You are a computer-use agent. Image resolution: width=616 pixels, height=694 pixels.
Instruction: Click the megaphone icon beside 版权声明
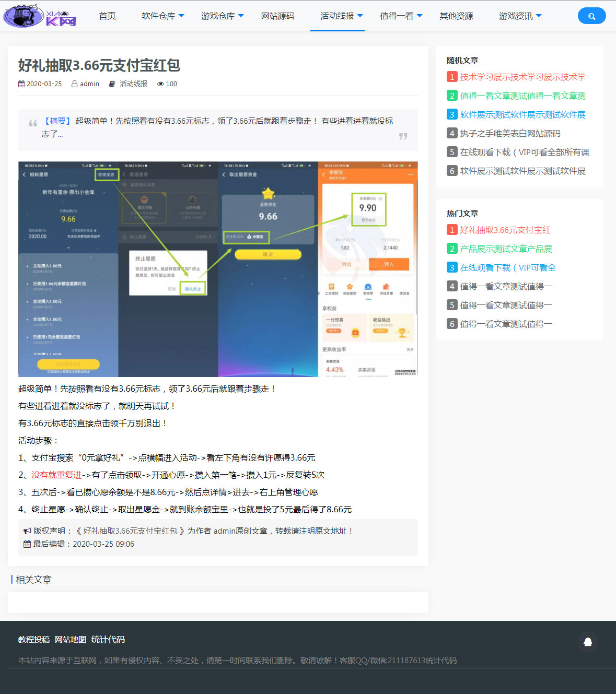[x=27, y=531]
